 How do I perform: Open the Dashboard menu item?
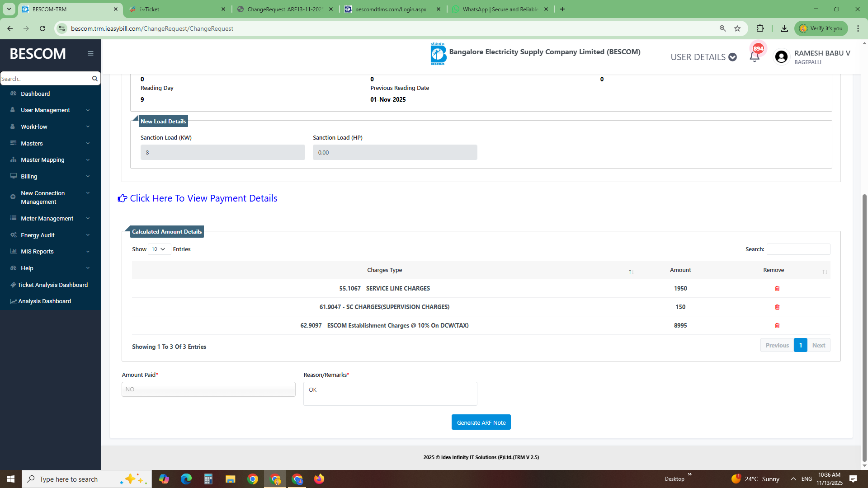[35, 94]
